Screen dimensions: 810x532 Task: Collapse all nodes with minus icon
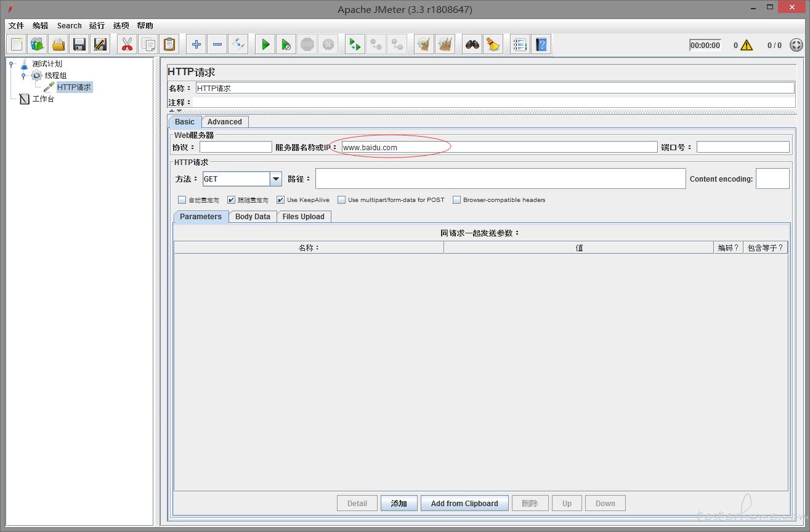217,44
